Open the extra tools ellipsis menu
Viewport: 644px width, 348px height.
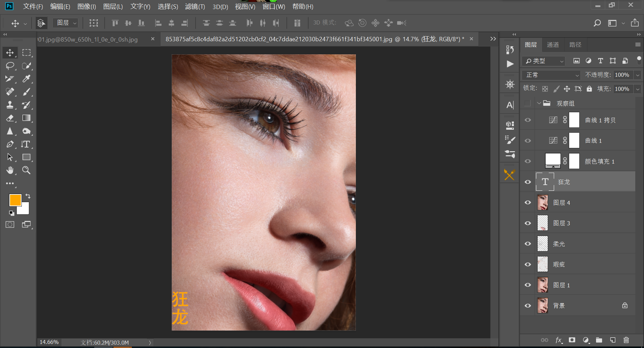pos(10,183)
